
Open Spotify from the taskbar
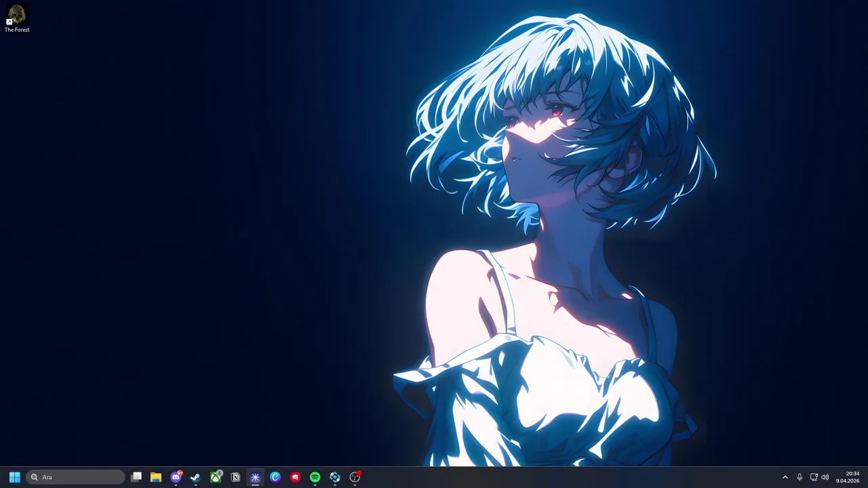coord(315,477)
